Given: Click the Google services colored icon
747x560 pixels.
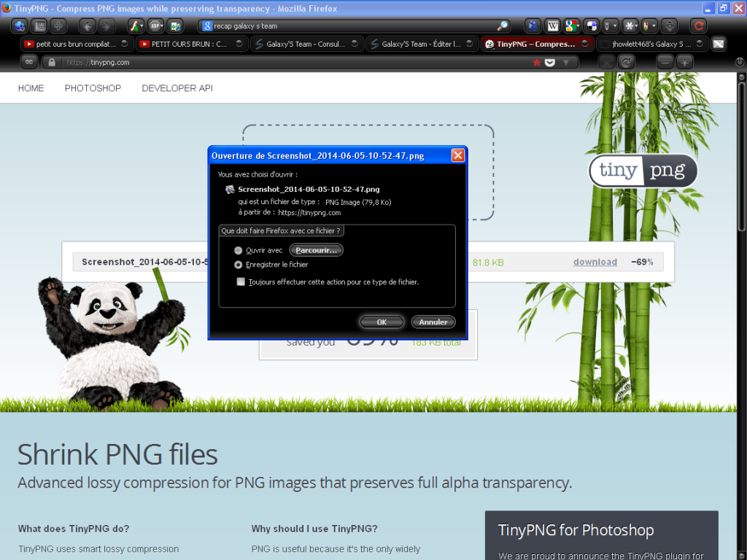Looking at the screenshot, I should coord(570,26).
